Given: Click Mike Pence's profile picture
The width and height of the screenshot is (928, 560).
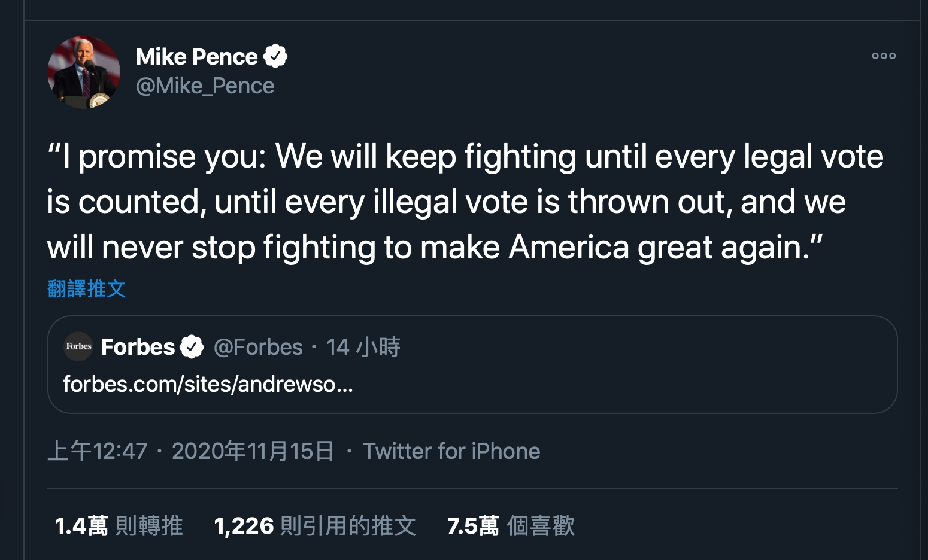Looking at the screenshot, I should (x=84, y=72).
